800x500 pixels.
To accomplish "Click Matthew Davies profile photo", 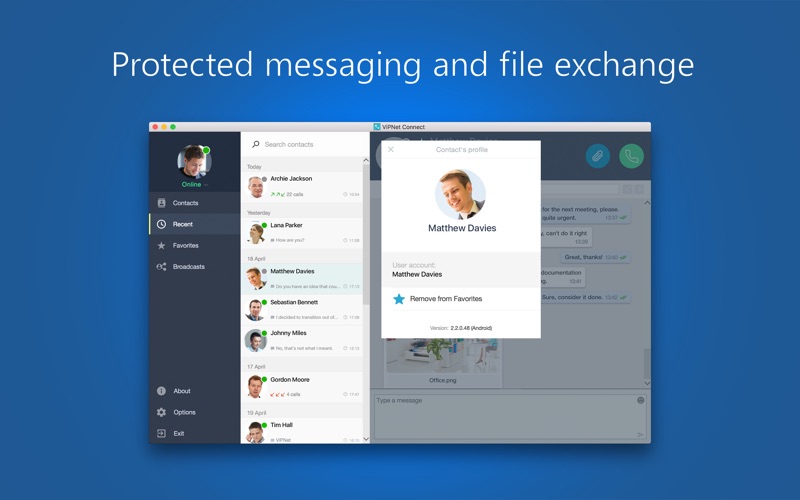I will (x=461, y=195).
